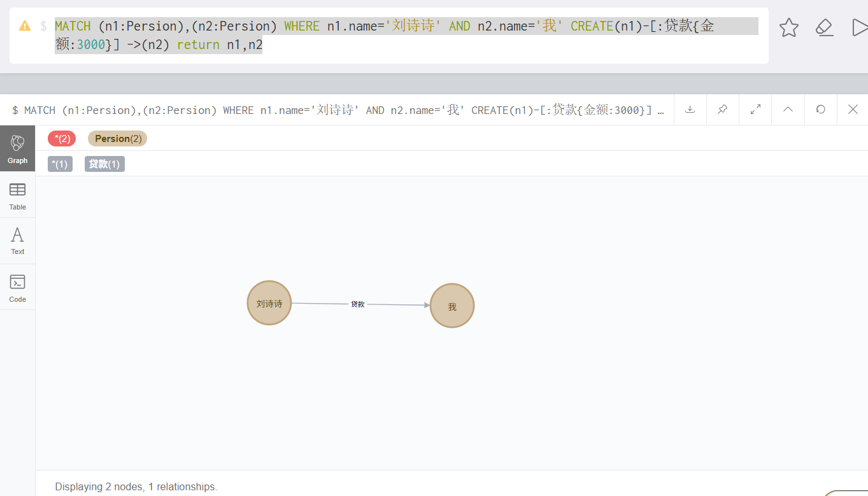Select the *(1) all relationships badge
Image resolution: width=868 pixels, height=496 pixels.
click(x=60, y=164)
